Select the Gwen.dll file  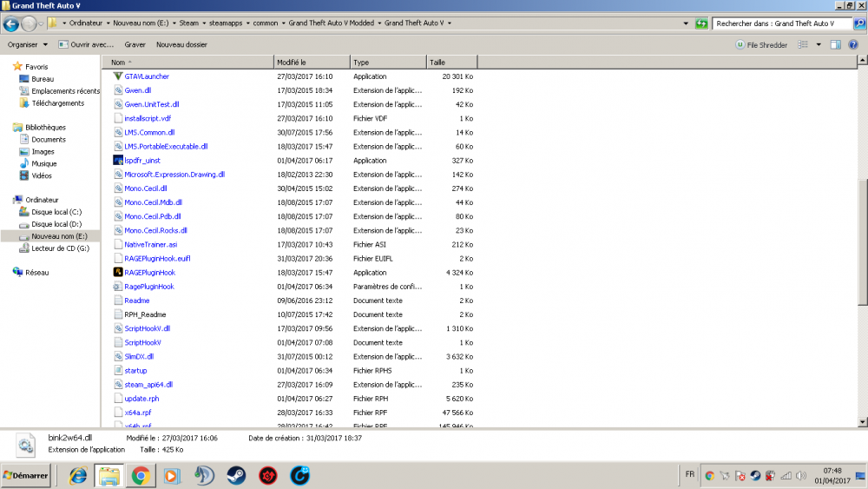[x=137, y=90]
